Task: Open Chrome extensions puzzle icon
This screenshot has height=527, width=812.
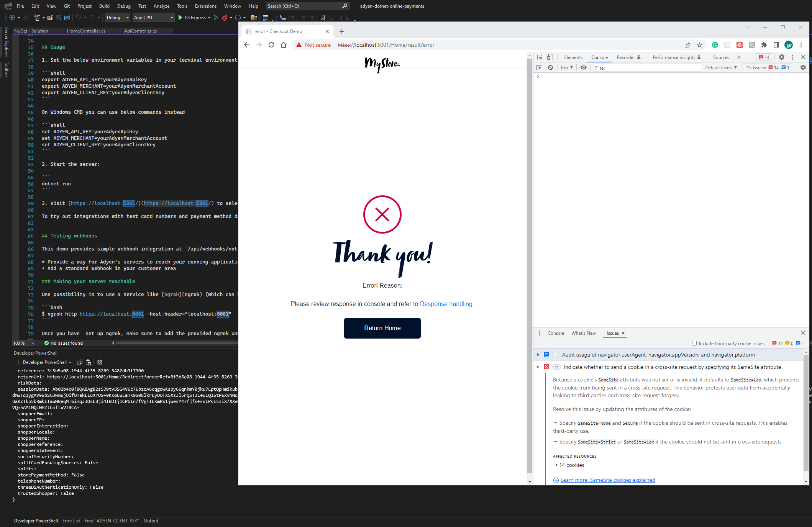Action: 764,45
